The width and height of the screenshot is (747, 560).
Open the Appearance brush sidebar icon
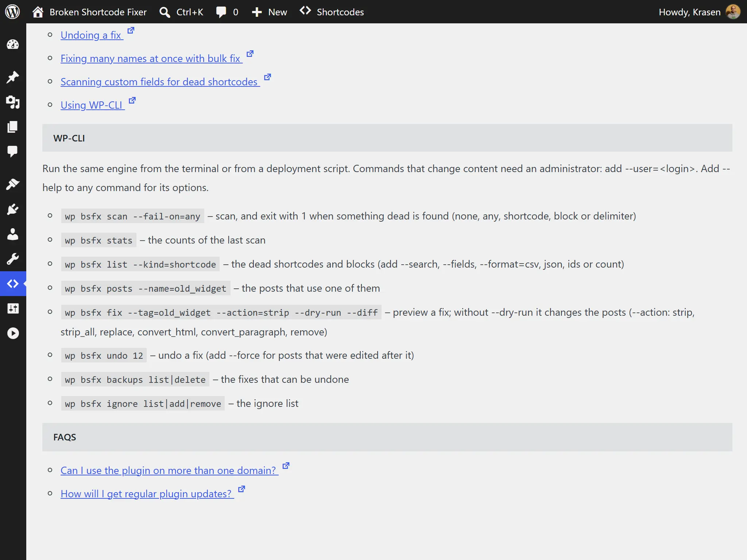click(13, 184)
